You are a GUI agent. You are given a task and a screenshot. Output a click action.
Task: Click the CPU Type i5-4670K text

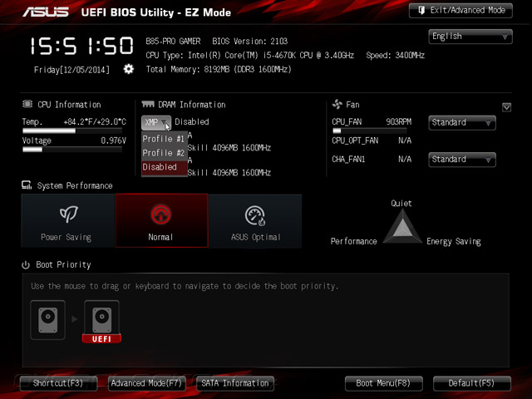[x=250, y=56]
